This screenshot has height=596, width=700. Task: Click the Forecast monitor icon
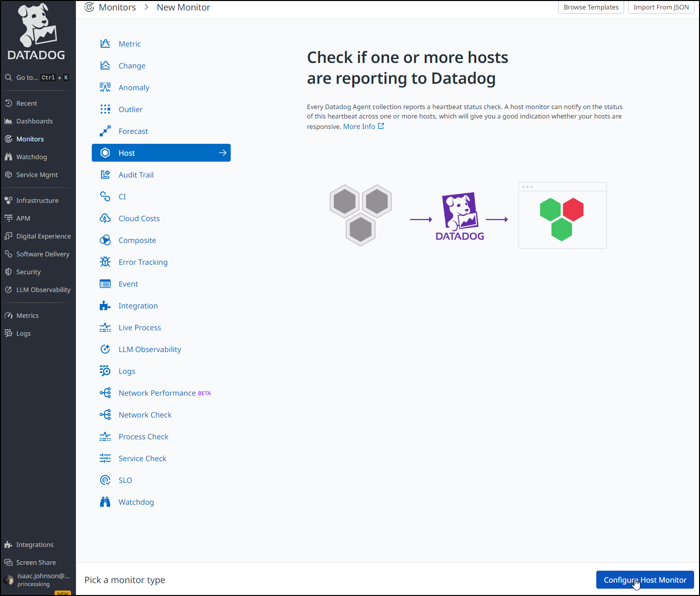(105, 131)
